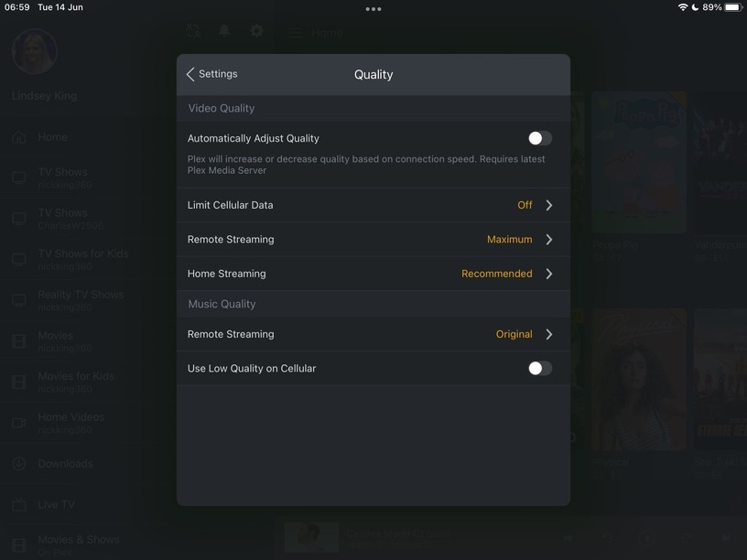Open TV Shows CharlesW2506 library
This screenshot has width=747, height=560.
pos(70,219)
